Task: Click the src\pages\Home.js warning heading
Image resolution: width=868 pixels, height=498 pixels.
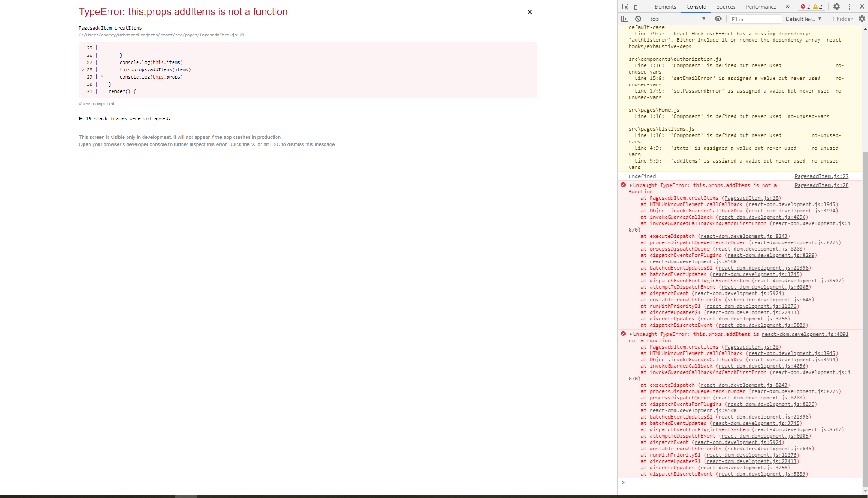Action: [x=654, y=110]
